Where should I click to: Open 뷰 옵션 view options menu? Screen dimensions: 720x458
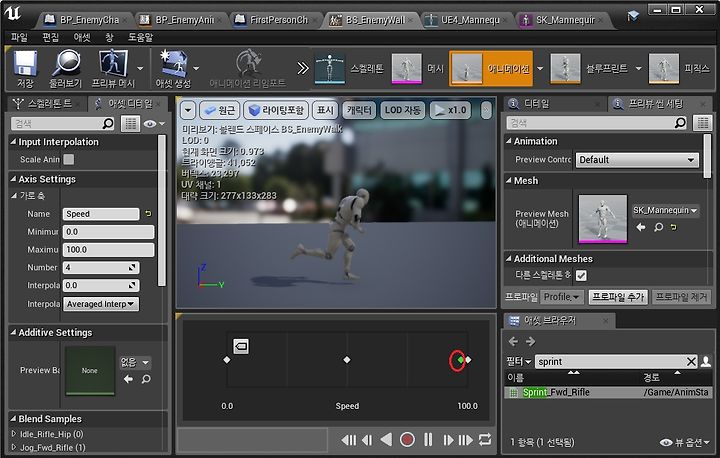pyautogui.click(x=684, y=442)
